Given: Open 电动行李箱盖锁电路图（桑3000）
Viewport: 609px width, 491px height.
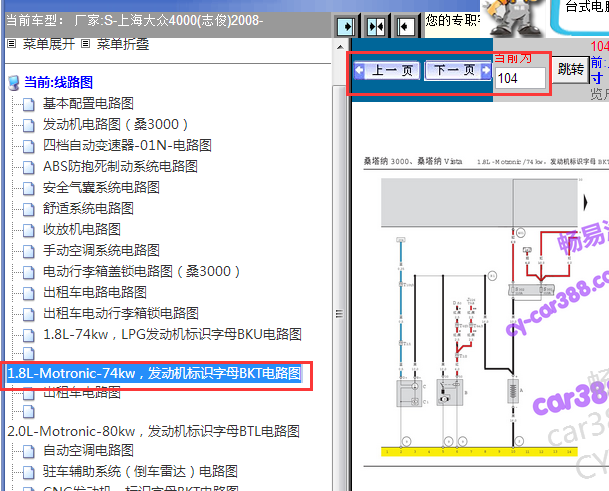Looking at the screenshot, I should tap(141, 271).
